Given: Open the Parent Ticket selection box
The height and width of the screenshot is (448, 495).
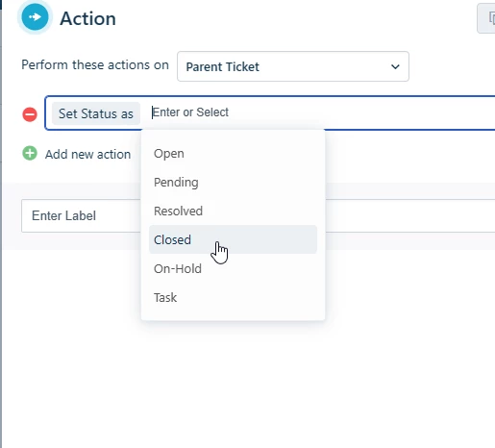Looking at the screenshot, I should (x=293, y=66).
